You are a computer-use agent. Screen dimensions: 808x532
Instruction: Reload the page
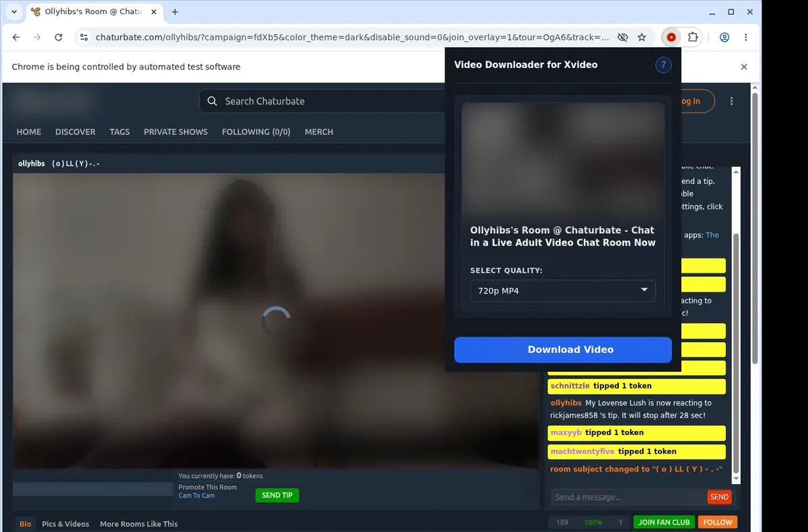(x=59, y=38)
